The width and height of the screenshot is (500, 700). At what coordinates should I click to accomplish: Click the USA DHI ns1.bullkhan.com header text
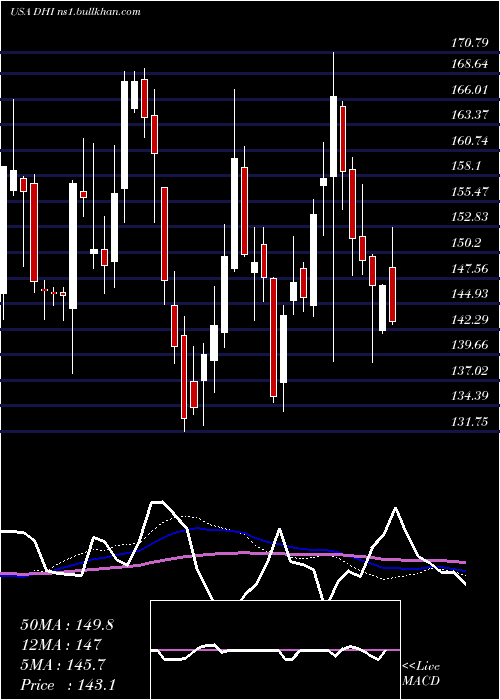pos(76,12)
